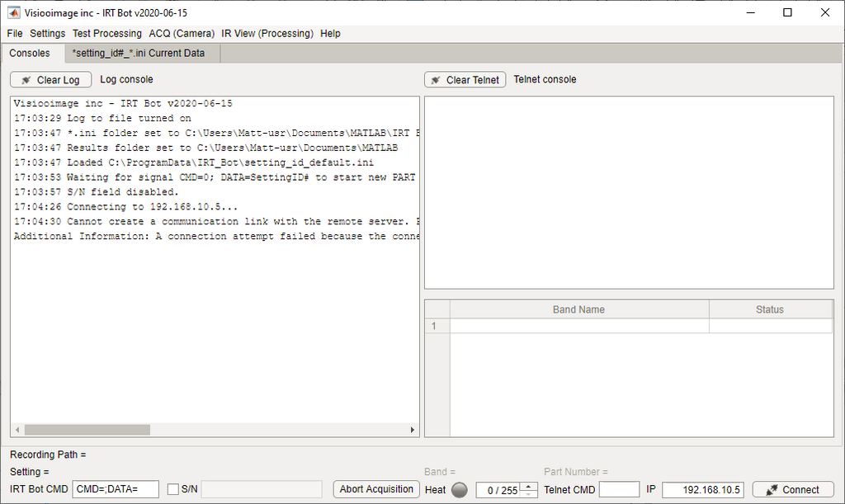Click the IRT Bot CMD input field

point(116,490)
